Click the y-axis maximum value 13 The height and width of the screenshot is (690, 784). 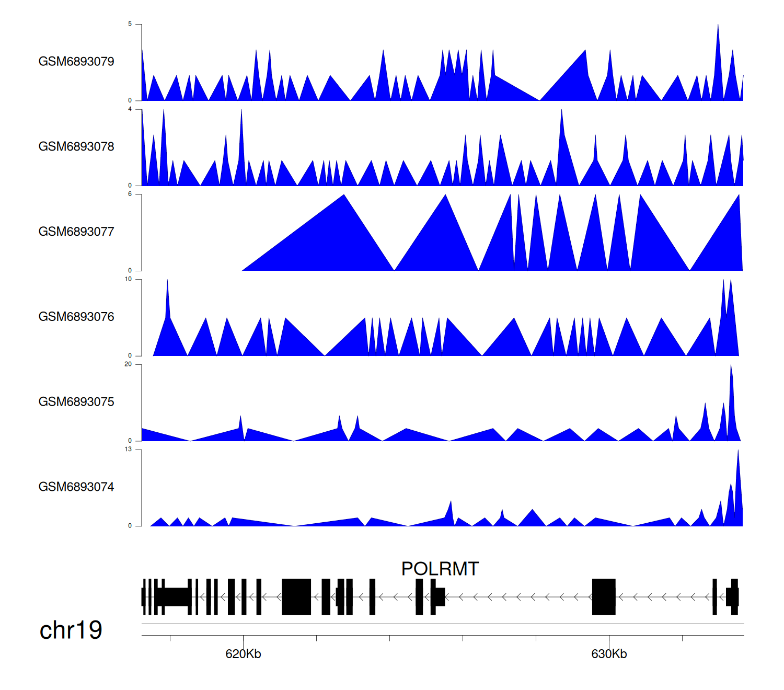[x=128, y=450]
